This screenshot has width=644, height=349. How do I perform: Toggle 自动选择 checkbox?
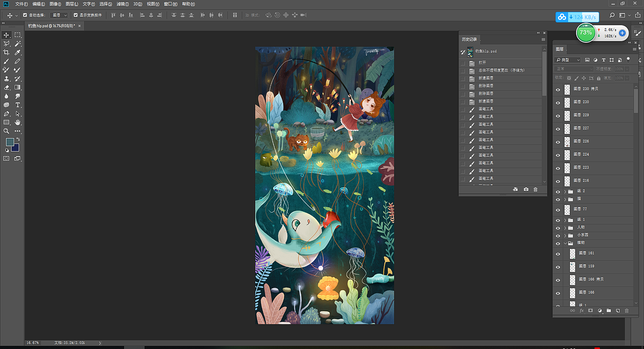25,15
